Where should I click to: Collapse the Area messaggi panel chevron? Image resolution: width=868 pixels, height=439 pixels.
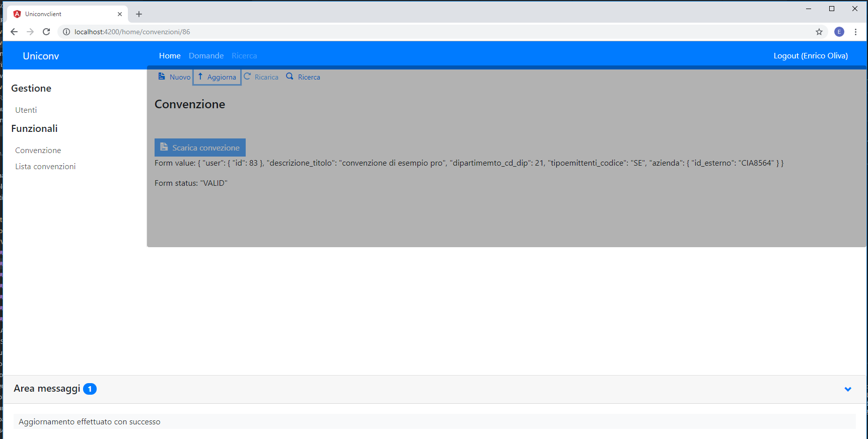848,389
